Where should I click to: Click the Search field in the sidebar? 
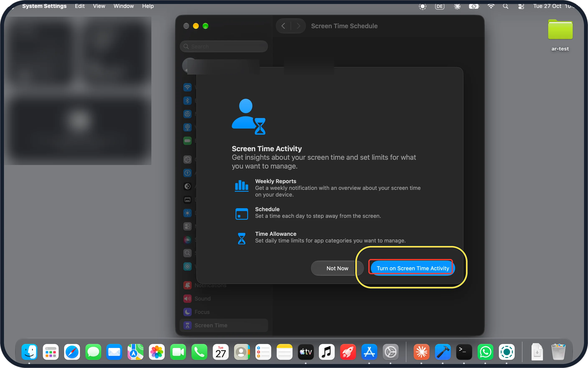tap(224, 46)
